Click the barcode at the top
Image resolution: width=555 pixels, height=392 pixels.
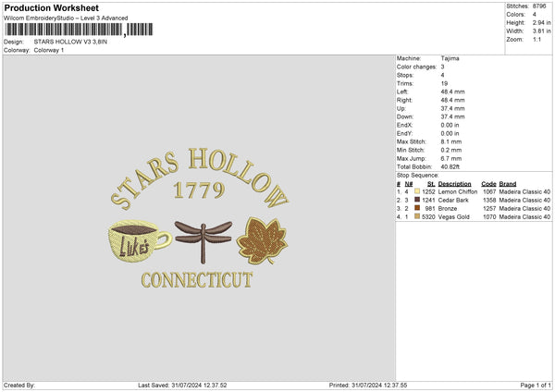pyautogui.click(x=79, y=30)
